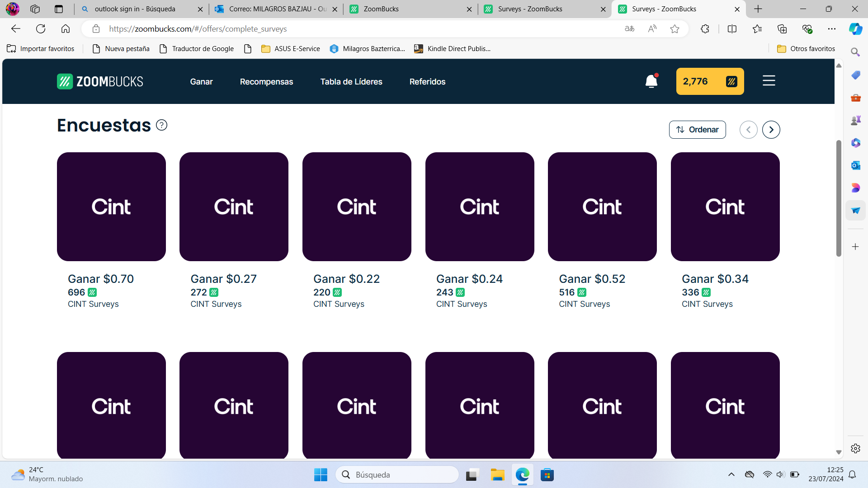The height and width of the screenshot is (488, 868).
Task: Open the Tabla de Líderes link
Action: [x=351, y=82]
